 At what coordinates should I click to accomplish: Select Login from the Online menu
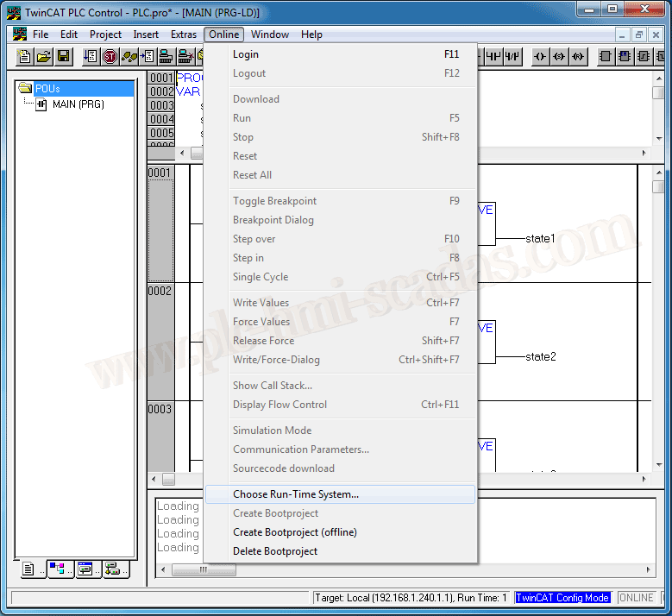[x=246, y=54]
